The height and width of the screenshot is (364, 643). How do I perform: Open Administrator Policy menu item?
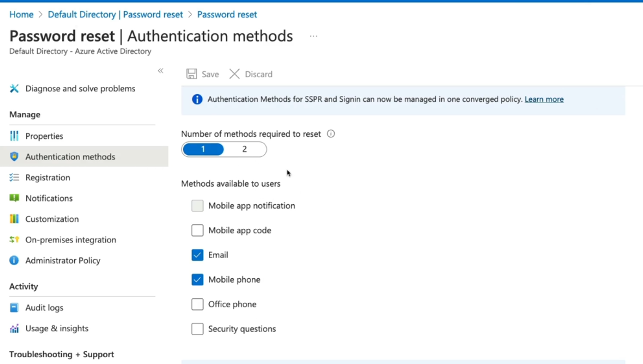pyautogui.click(x=62, y=261)
